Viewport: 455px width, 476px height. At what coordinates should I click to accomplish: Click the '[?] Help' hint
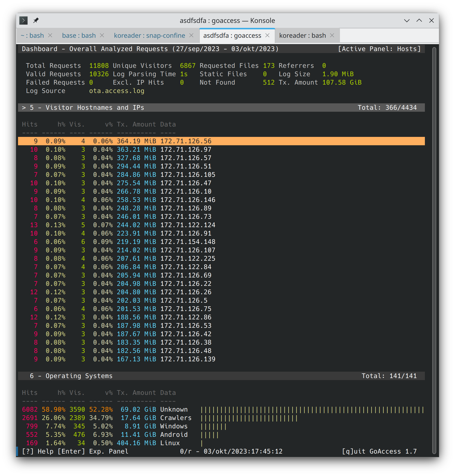pos(38,451)
